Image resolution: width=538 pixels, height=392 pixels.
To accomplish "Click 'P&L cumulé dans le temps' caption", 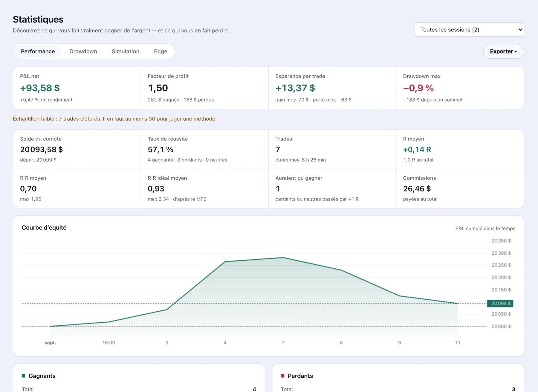I will point(485,229).
